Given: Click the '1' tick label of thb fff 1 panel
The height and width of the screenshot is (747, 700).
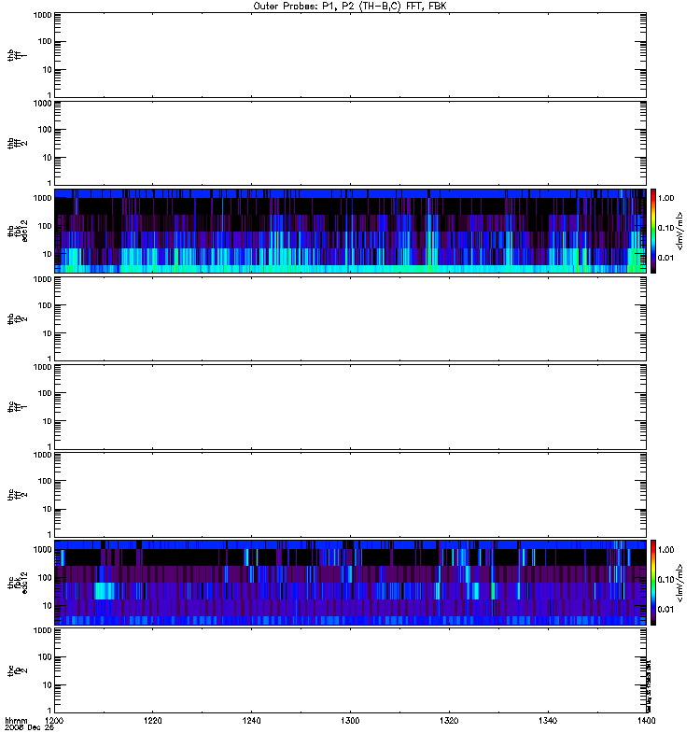Looking at the screenshot, I should click(49, 95).
